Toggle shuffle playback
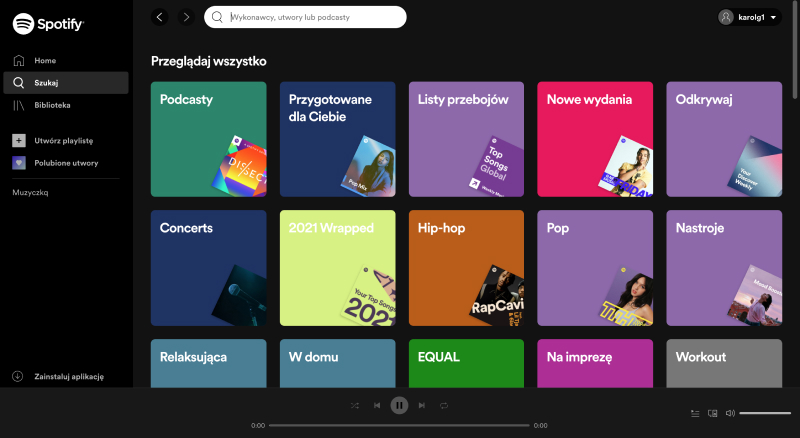Viewport: 800px width, 438px height. click(x=355, y=405)
